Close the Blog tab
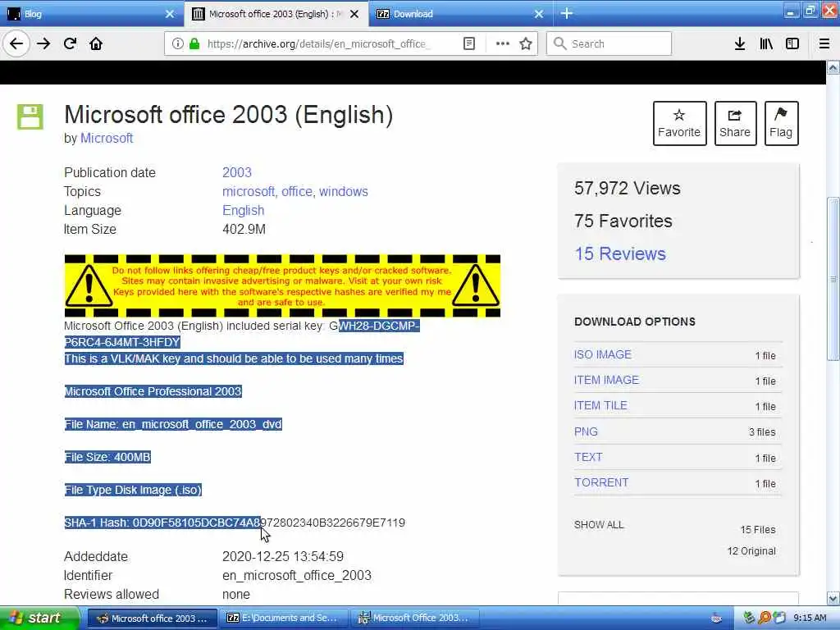This screenshot has width=840, height=630. (x=170, y=14)
